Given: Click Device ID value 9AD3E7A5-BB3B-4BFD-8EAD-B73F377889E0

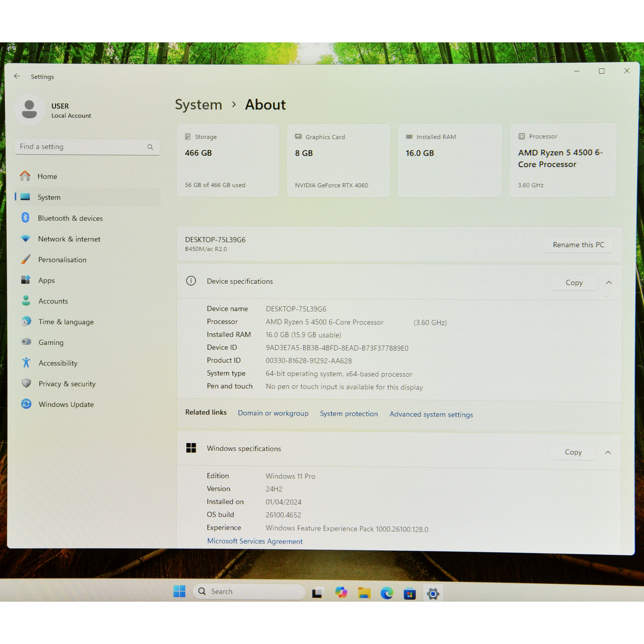Looking at the screenshot, I should (x=337, y=348).
